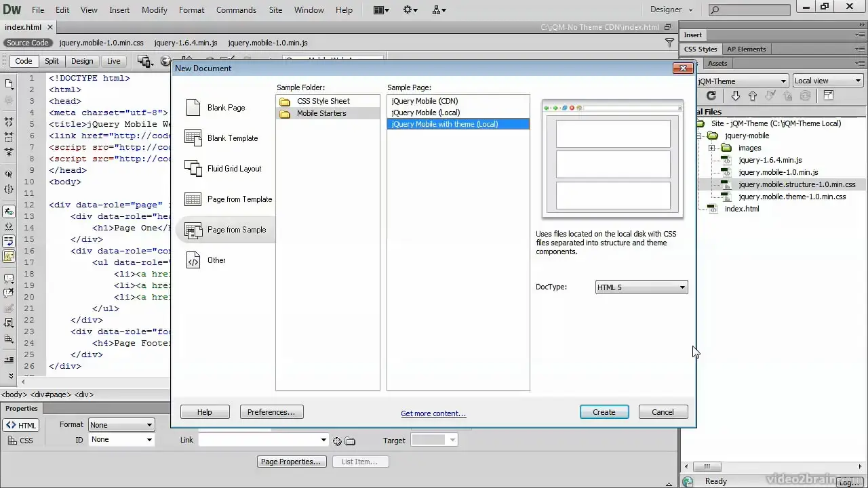
Task: Refresh the Files panel file list
Action: [711, 96]
